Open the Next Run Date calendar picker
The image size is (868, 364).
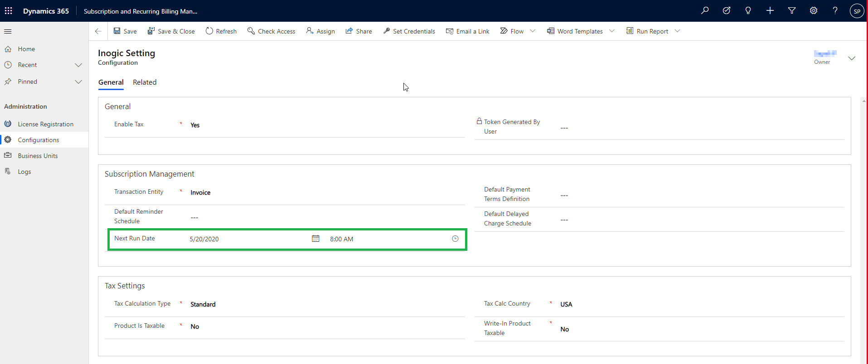tap(315, 239)
